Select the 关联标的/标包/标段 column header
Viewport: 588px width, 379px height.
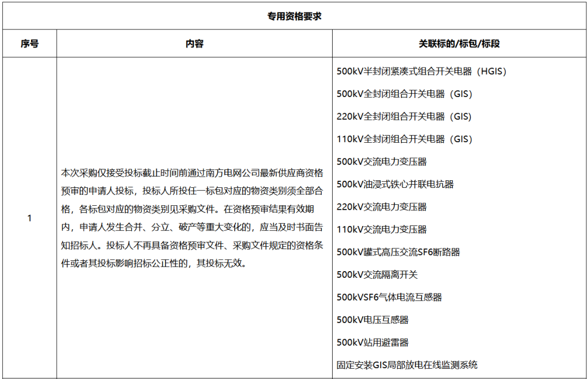459,44
